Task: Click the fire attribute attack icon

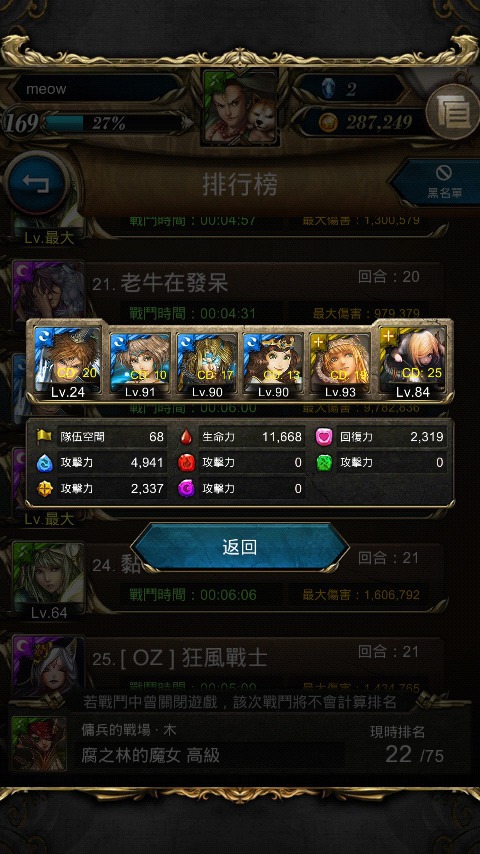Action: coord(186,463)
